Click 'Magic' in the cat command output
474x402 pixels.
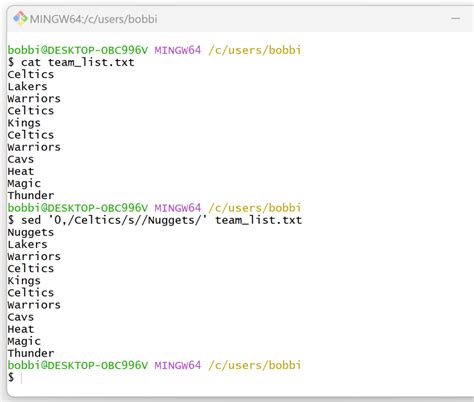(x=24, y=184)
